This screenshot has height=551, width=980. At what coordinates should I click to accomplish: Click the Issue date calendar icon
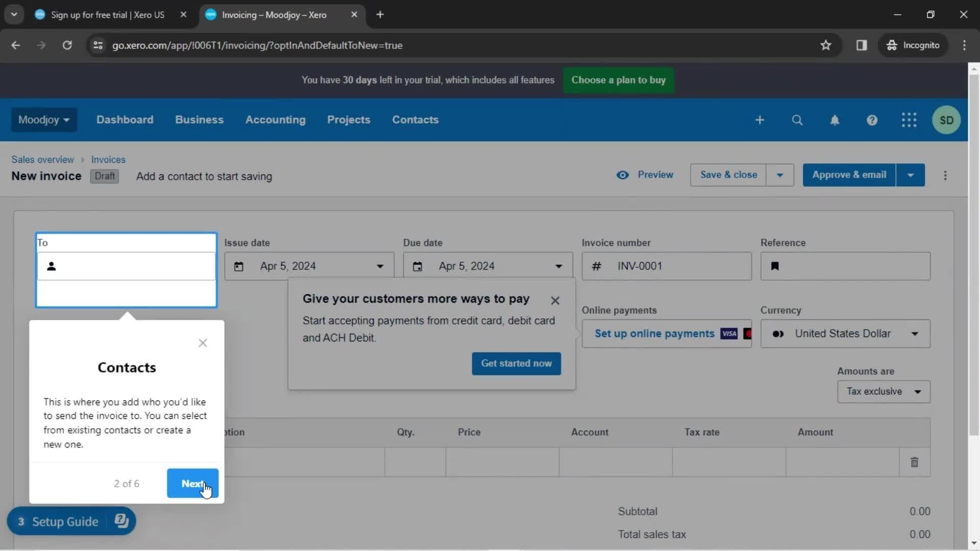tap(239, 266)
